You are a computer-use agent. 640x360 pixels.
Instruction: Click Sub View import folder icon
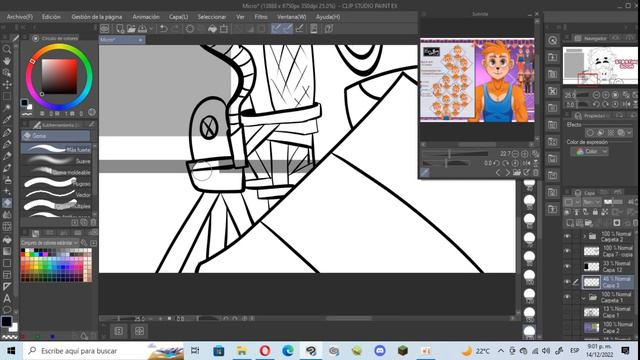517,173
